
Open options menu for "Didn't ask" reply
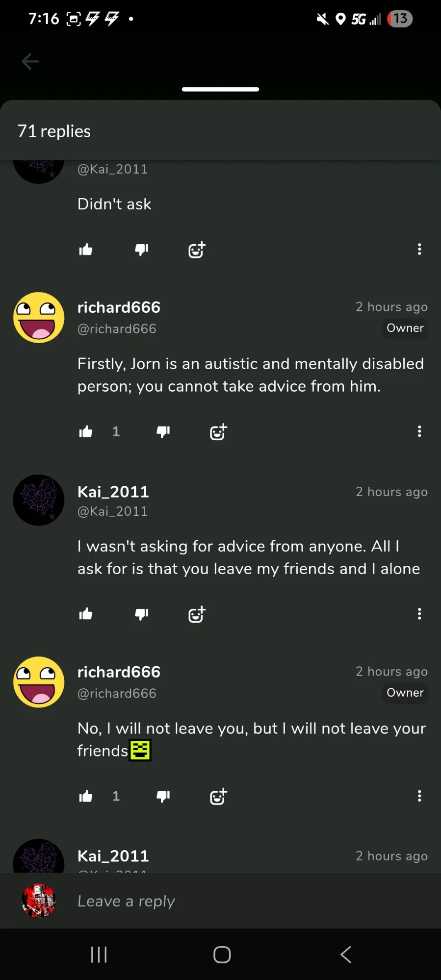click(419, 249)
